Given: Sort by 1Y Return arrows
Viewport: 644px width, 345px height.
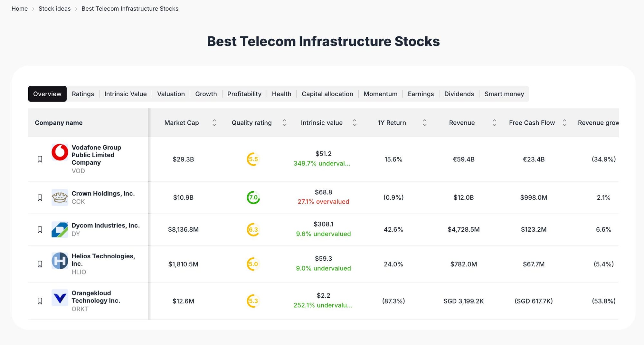Looking at the screenshot, I should click(x=424, y=123).
